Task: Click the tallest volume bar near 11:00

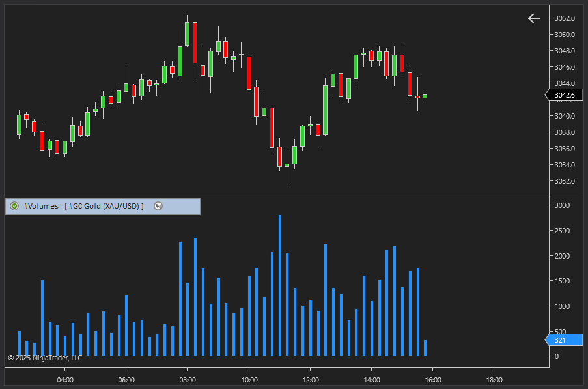Action: [x=280, y=287]
